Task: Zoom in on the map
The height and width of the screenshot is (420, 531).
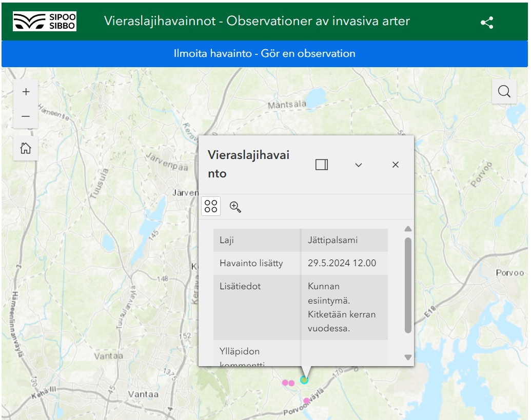Action: (26, 92)
